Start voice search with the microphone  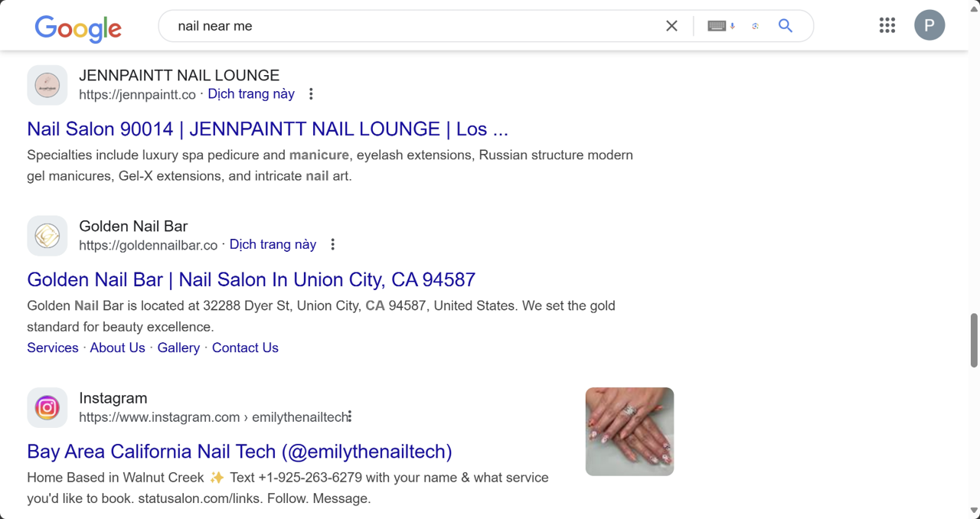(733, 26)
